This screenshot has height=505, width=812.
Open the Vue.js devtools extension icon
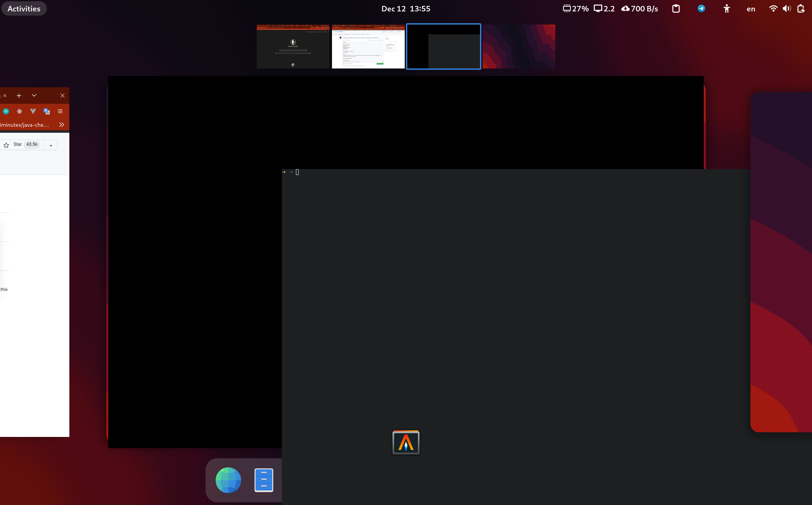tap(33, 111)
